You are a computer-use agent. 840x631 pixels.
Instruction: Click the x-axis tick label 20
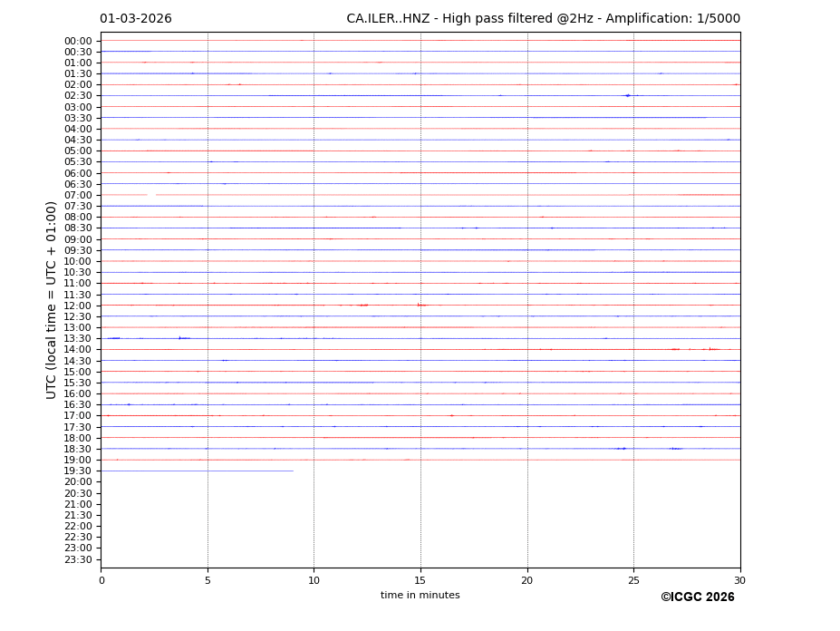(x=526, y=580)
